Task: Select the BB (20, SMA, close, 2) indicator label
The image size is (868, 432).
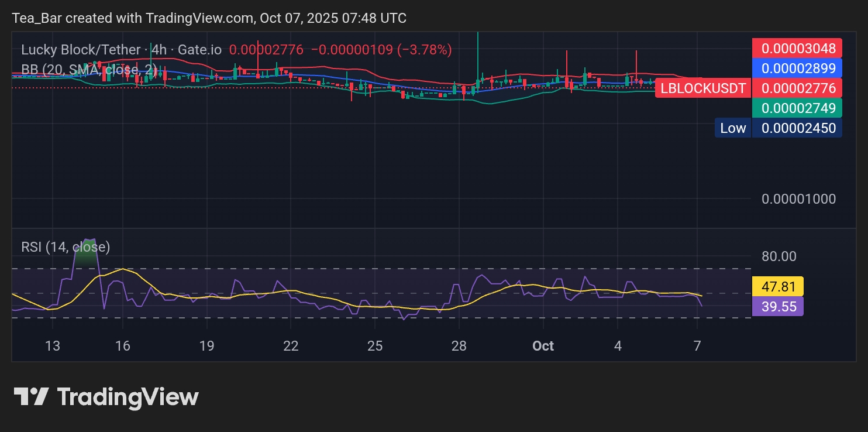Action: [x=89, y=70]
